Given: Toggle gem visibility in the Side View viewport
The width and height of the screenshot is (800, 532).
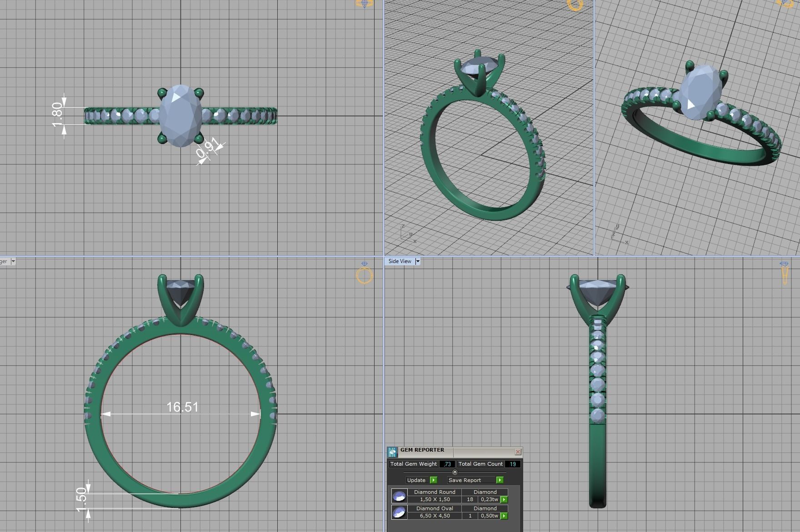Looking at the screenshot, I should pos(784,264).
